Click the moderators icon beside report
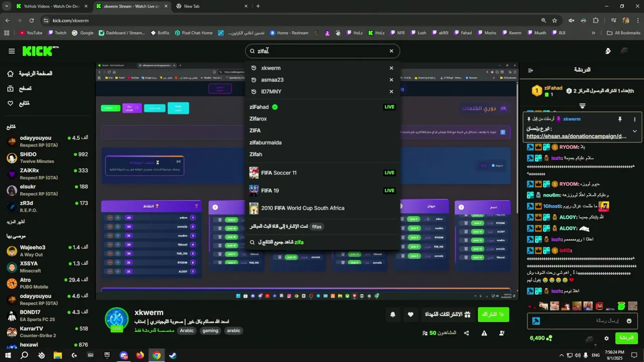Screen dimensions: 644x362 (502, 333)
